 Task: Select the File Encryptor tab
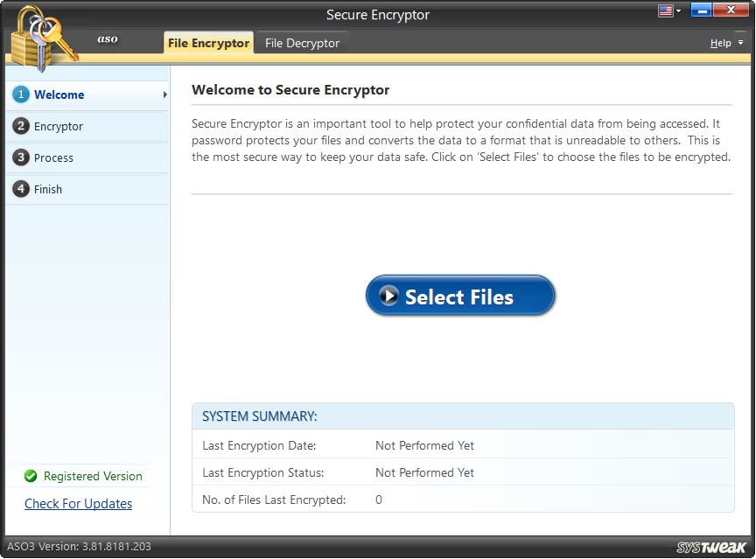click(x=208, y=42)
